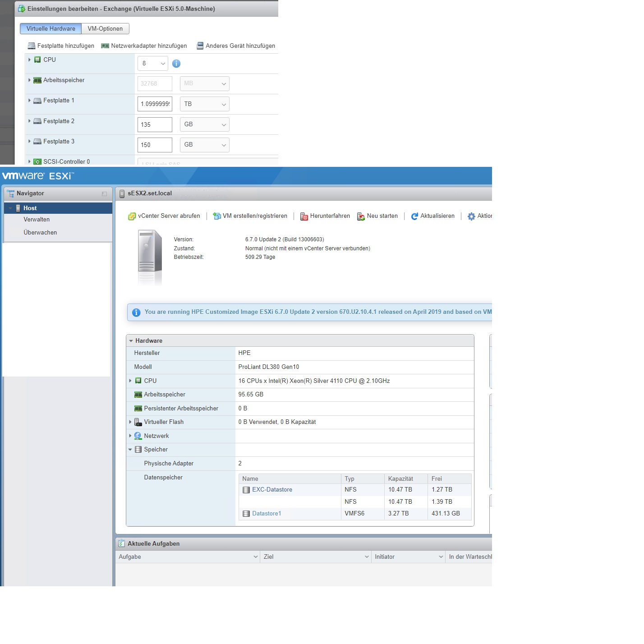Click the Aktualisieren refresh icon
Screen dimensions: 644x644
tap(414, 216)
